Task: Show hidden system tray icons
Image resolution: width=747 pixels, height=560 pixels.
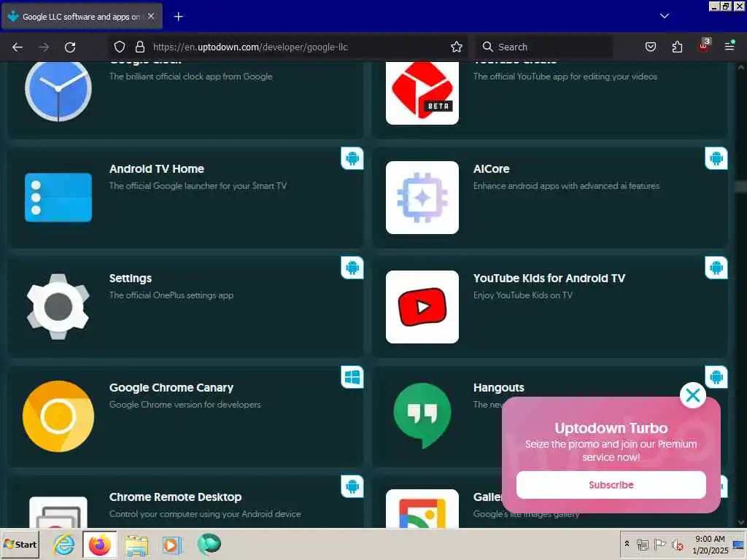Action: [x=627, y=543]
